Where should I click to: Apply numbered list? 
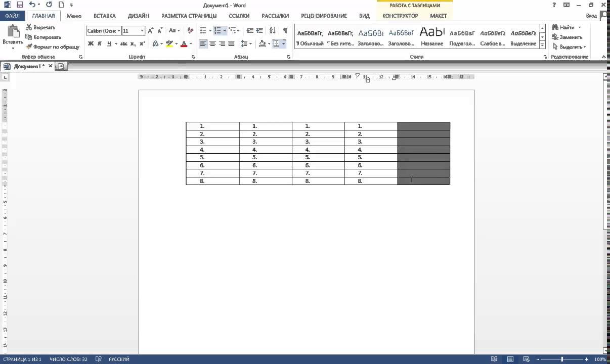(x=217, y=31)
